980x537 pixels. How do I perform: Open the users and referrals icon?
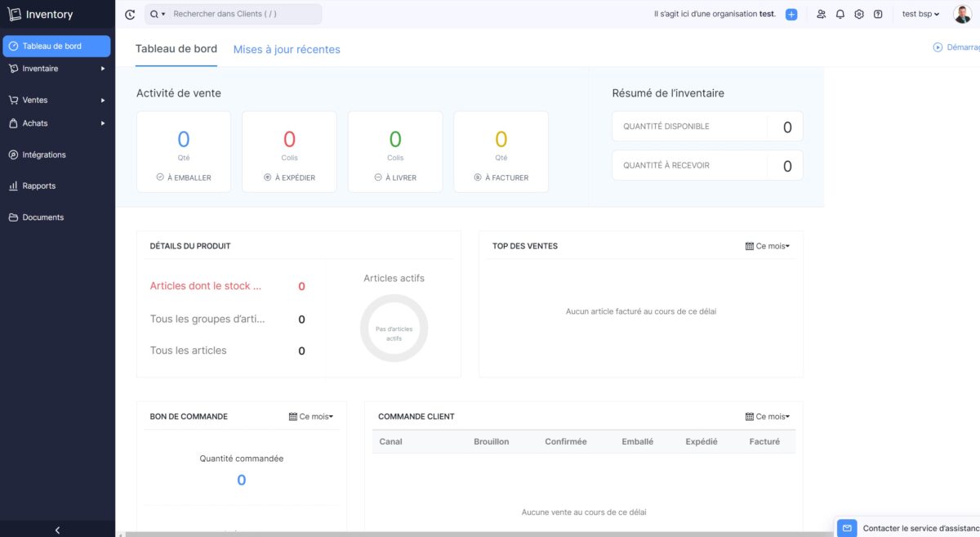[821, 14]
